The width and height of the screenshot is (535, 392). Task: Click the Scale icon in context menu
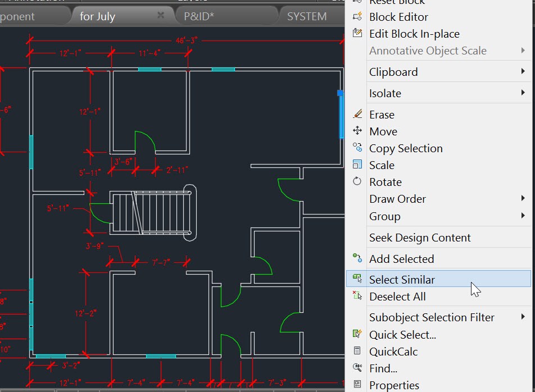coord(357,165)
